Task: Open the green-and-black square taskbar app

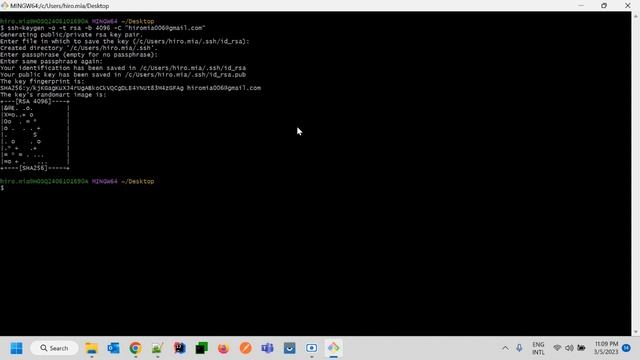Action: point(202,348)
